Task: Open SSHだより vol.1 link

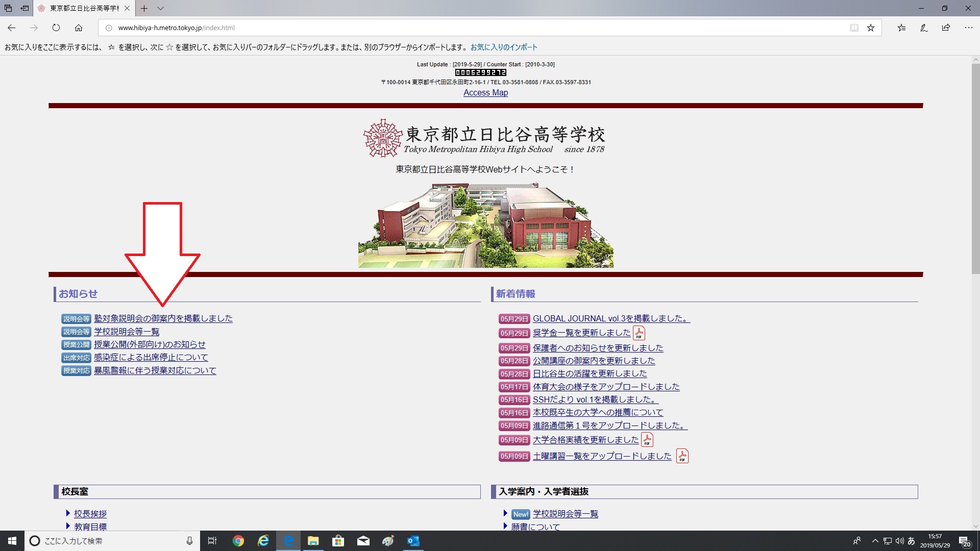Action: coord(596,399)
